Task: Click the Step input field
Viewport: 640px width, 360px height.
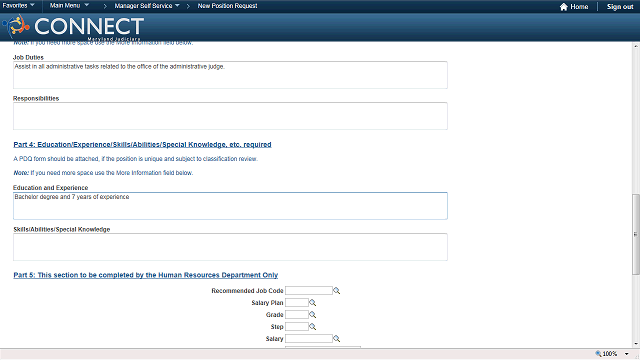Action: 297,327
